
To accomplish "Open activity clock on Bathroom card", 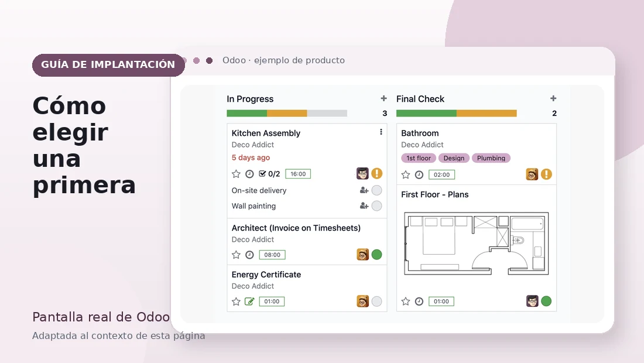I will coord(419,175).
